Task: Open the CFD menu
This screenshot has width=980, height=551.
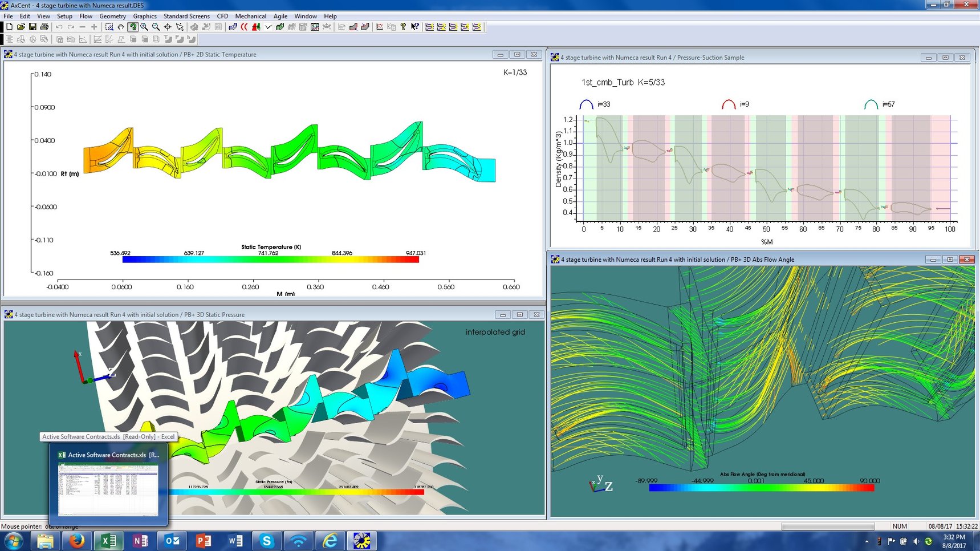Action: (222, 16)
